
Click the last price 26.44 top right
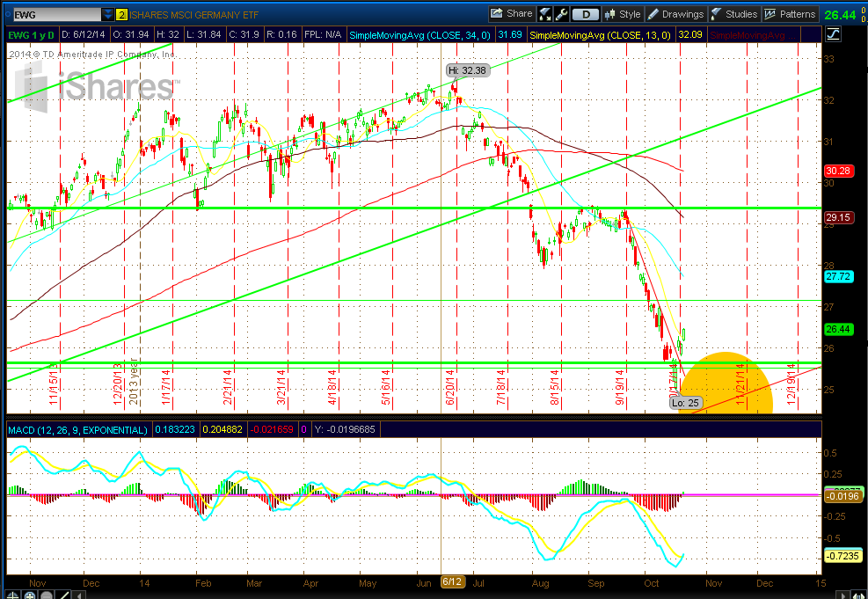click(x=839, y=14)
